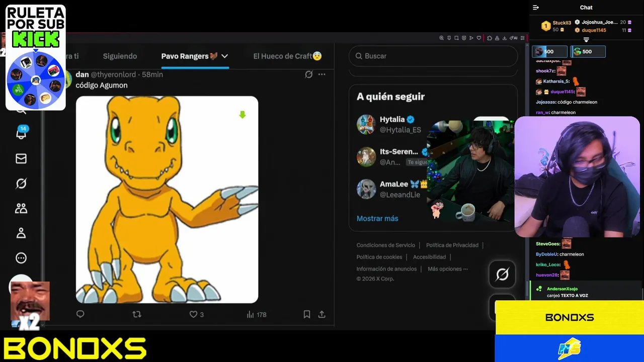The height and width of the screenshot is (362, 644).
Task: Repost dan's Agumon post
Action: click(x=136, y=314)
